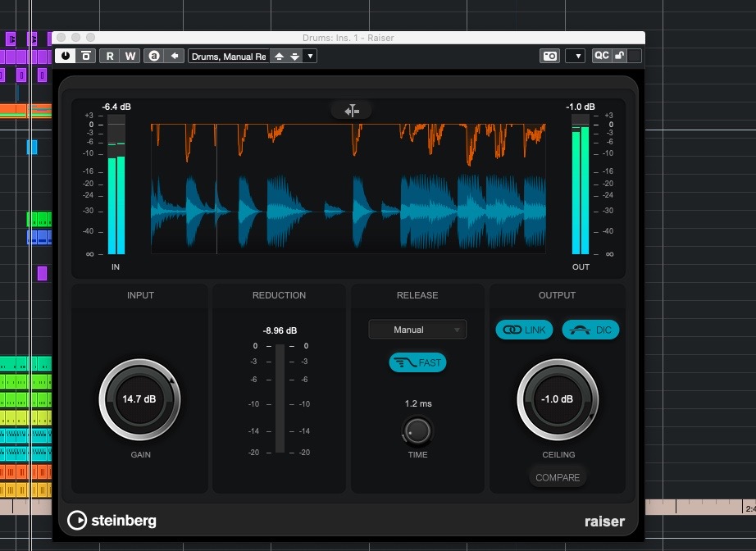756x551 pixels.
Task: Click the OUTPUT section header
Action: tap(557, 295)
